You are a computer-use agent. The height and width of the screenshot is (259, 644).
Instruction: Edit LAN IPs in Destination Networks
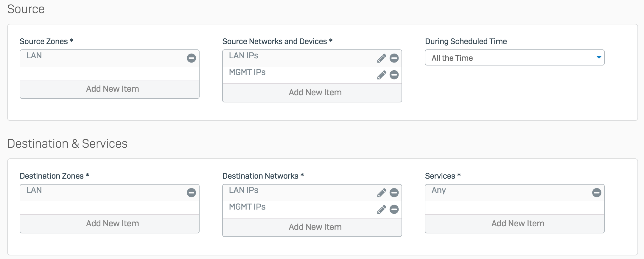[x=381, y=193]
